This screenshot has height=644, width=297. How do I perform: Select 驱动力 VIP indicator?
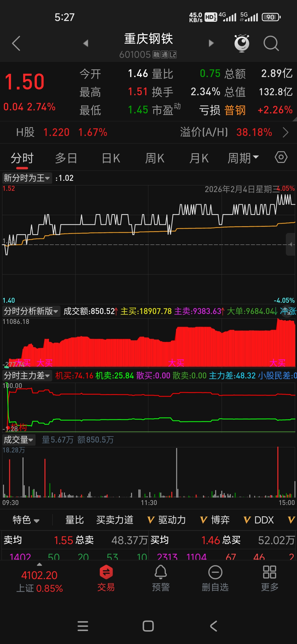coord(167,520)
